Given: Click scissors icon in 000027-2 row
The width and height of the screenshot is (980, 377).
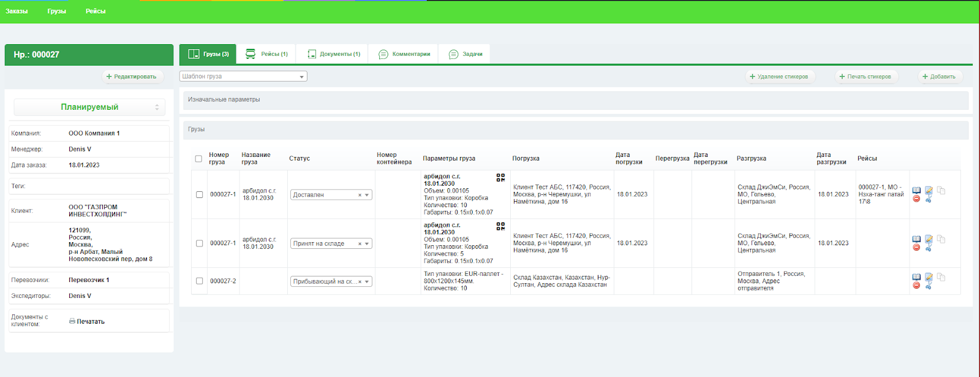Looking at the screenshot, I should tap(929, 286).
